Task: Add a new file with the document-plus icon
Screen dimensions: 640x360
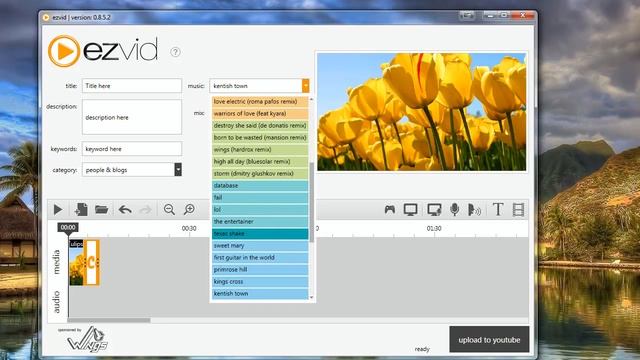Action: click(x=81, y=209)
